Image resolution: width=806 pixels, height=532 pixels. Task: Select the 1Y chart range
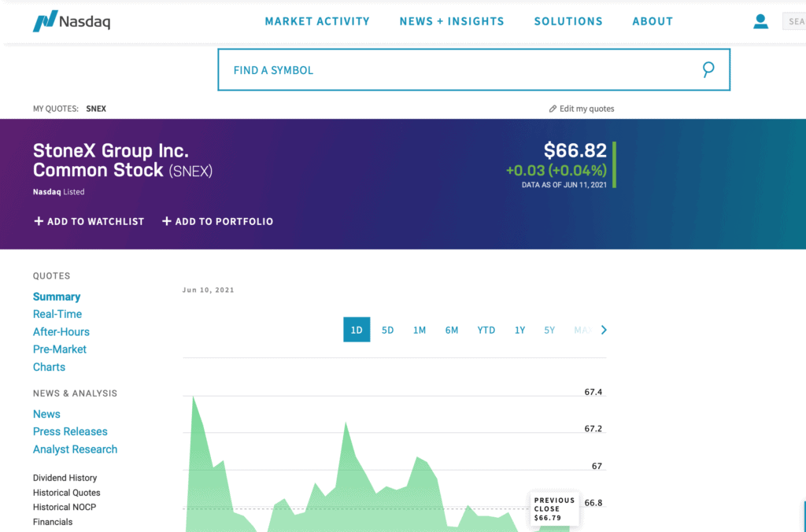click(x=519, y=330)
